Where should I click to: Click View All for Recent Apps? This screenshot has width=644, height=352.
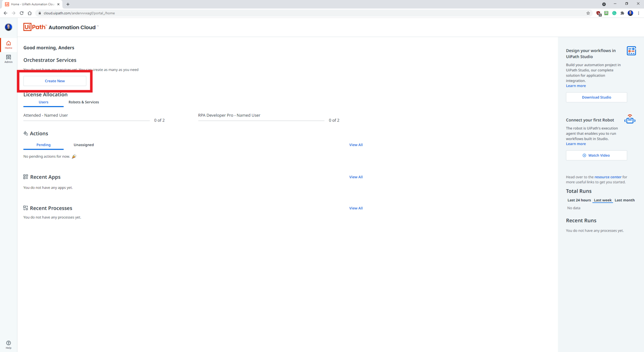[356, 177]
